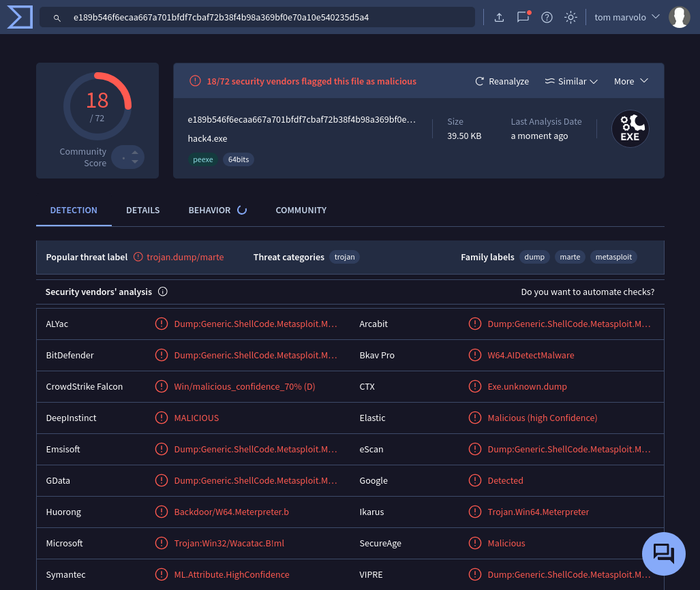Viewport: 700px width, 590px height.
Task: Expand the Similar dropdown
Action: 571,81
